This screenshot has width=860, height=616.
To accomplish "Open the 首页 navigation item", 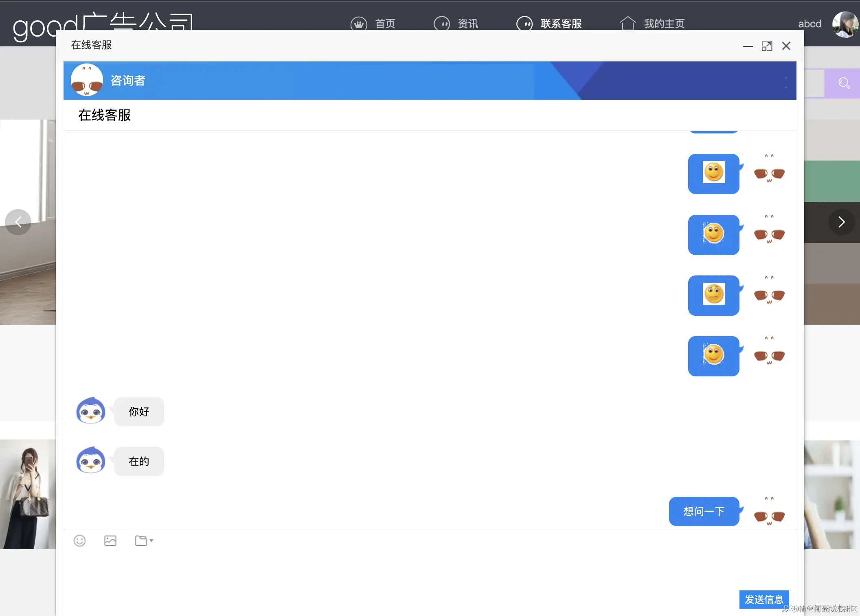I will (x=385, y=24).
